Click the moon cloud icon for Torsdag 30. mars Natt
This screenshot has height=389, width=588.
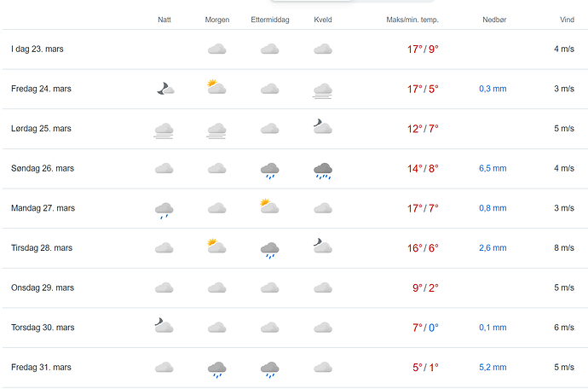[164, 326]
